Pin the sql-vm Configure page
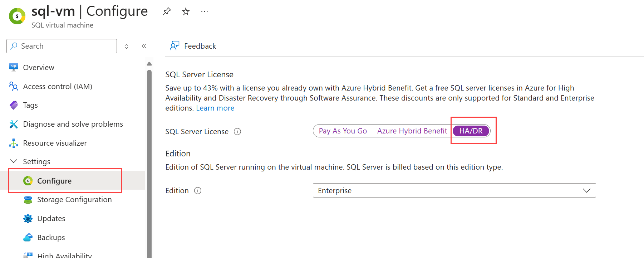This screenshot has width=644, height=258. point(166,11)
